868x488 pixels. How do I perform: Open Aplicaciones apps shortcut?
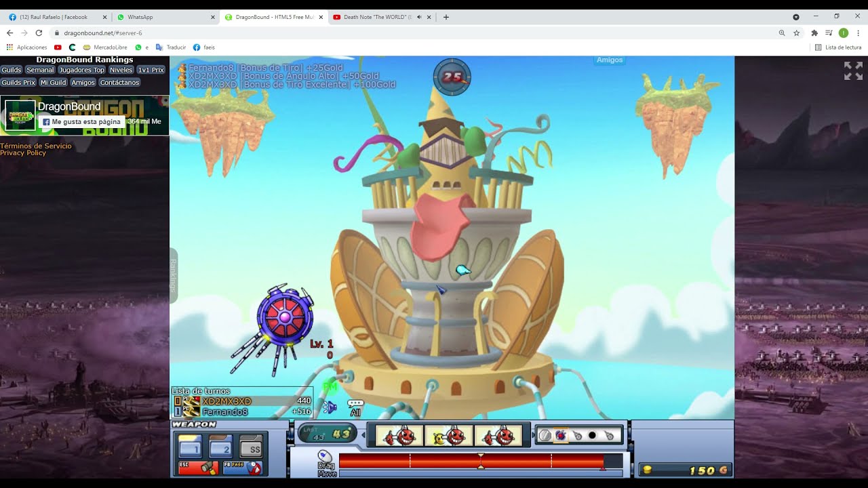[x=26, y=47]
